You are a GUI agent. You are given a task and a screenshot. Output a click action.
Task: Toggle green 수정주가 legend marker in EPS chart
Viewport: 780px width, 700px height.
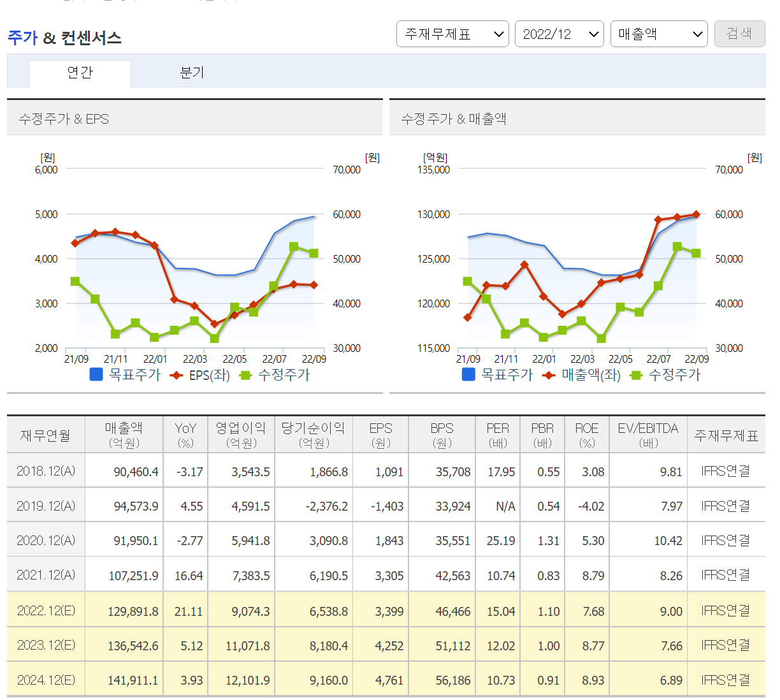click(x=245, y=376)
